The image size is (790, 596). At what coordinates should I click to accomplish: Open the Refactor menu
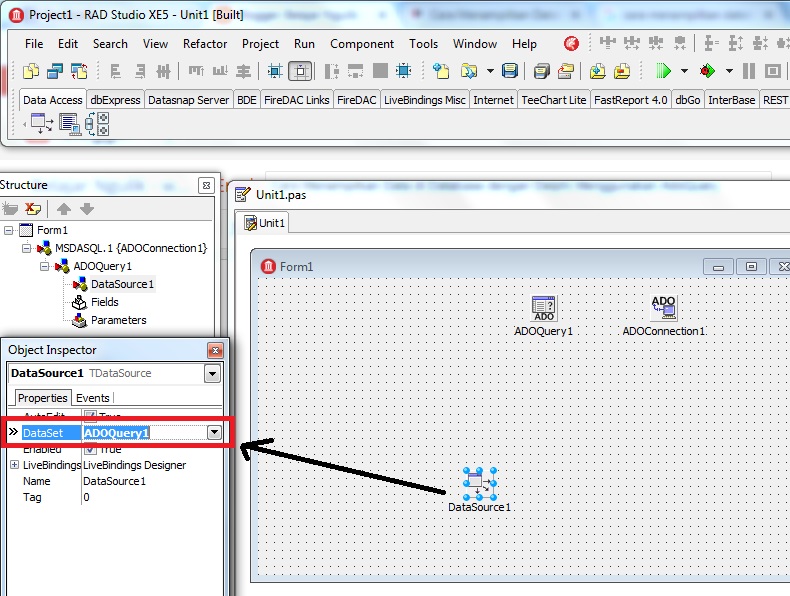tap(205, 44)
